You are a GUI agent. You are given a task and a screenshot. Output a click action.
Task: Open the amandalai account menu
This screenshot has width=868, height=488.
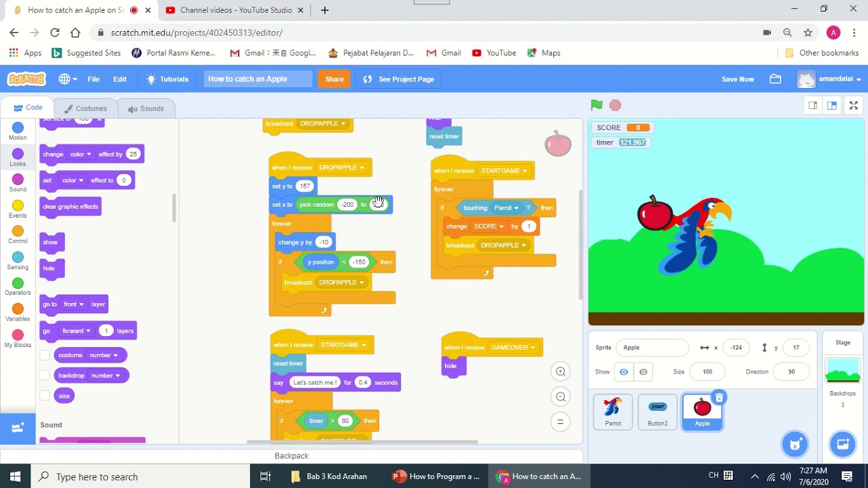click(x=829, y=79)
